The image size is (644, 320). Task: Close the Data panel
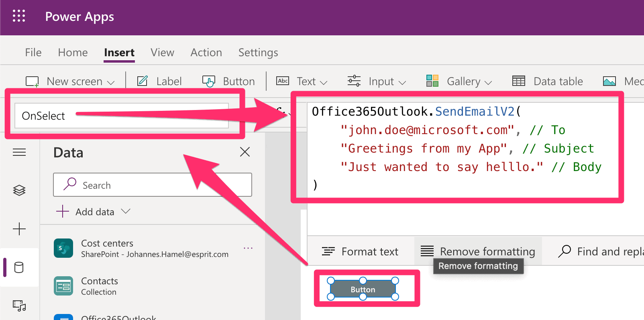pos(245,152)
